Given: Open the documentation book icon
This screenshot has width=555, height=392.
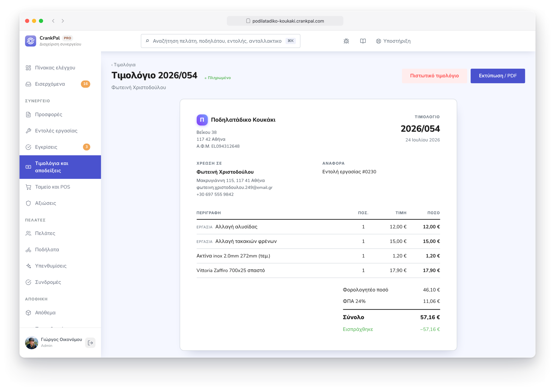Looking at the screenshot, I should (363, 41).
